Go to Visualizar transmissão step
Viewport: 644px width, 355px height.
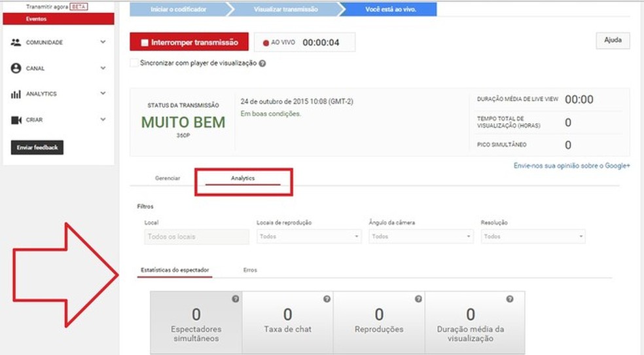285,9
